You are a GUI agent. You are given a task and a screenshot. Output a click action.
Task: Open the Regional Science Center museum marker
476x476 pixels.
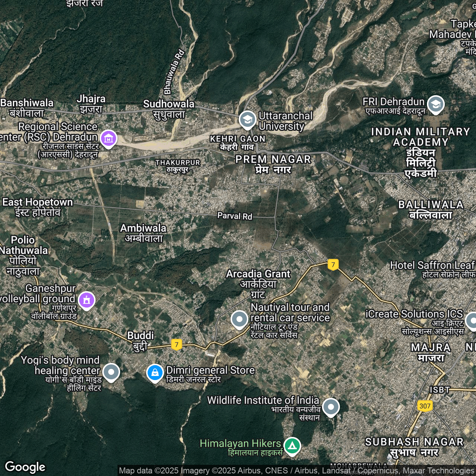(108, 138)
